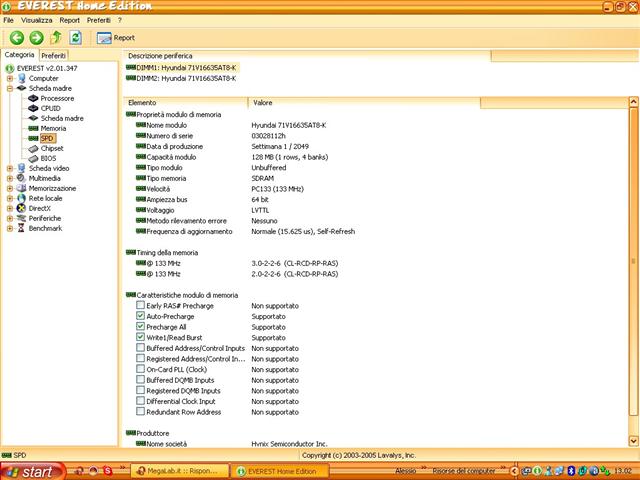Click the Bluetooth tray icon
640x480 pixels.
(x=571, y=471)
